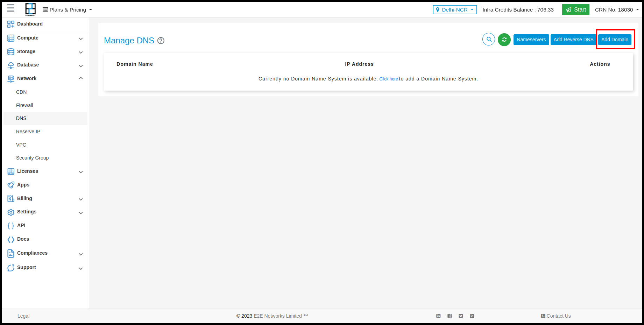The height and width of the screenshot is (325, 644).
Task: Select Firewall under Network
Action: click(24, 105)
